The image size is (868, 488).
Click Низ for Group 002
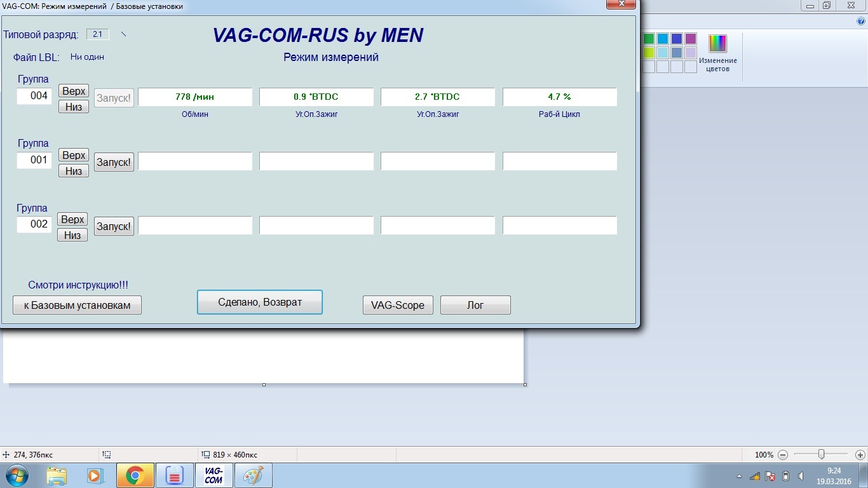(x=73, y=235)
